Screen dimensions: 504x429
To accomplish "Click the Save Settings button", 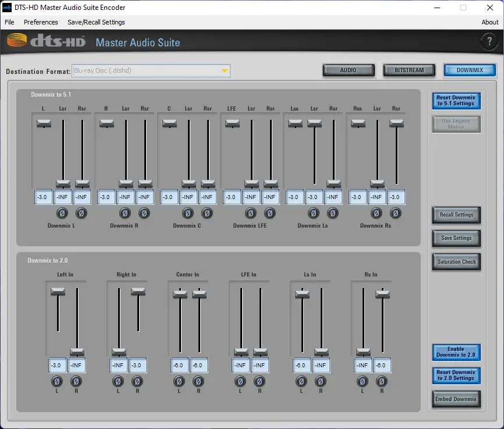I will pos(456,238).
